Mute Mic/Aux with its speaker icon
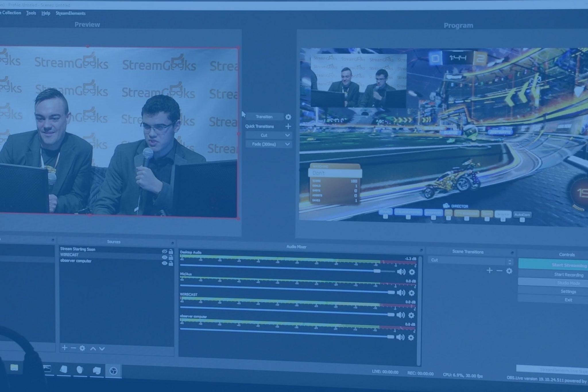Screen dimensions: 588x392 pyautogui.click(x=401, y=293)
